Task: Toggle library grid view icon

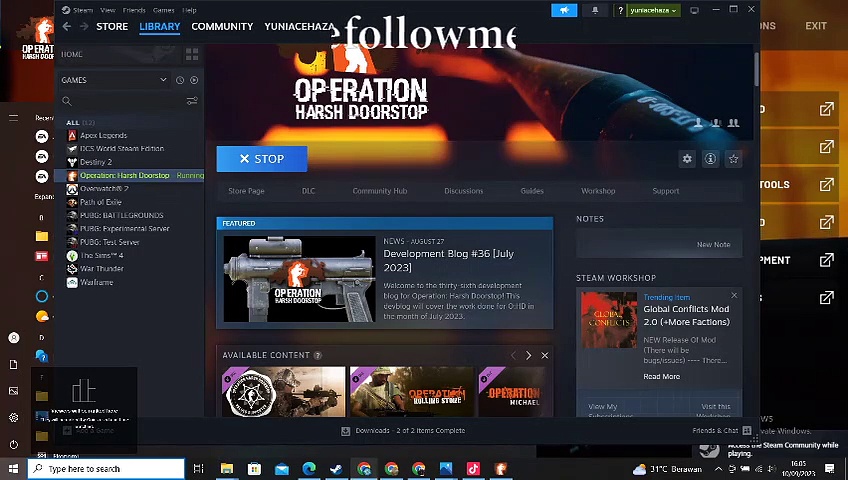Action: pyautogui.click(x=192, y=54)
